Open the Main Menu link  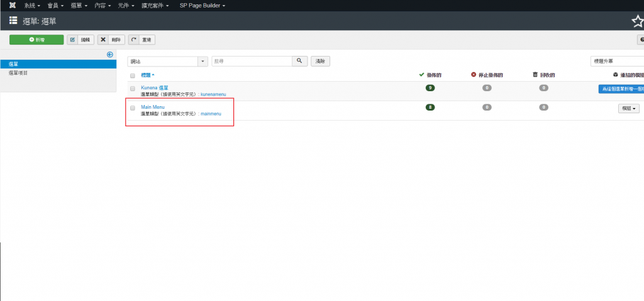(153, 107)
